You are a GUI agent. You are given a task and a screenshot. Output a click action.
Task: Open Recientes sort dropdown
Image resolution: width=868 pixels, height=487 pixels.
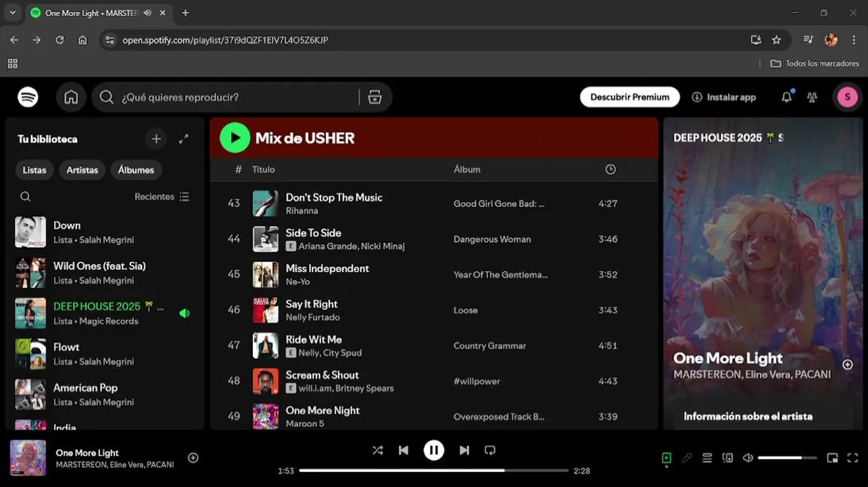[162, 197]
